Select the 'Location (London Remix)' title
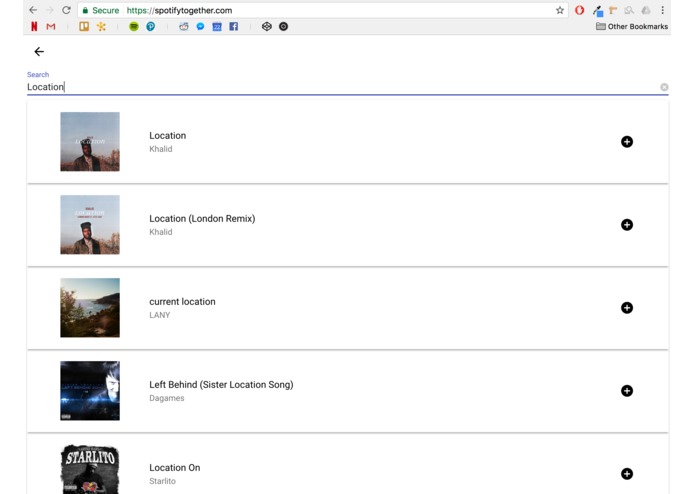The width and height of the screenshot is (695, 494). [202, 218]
